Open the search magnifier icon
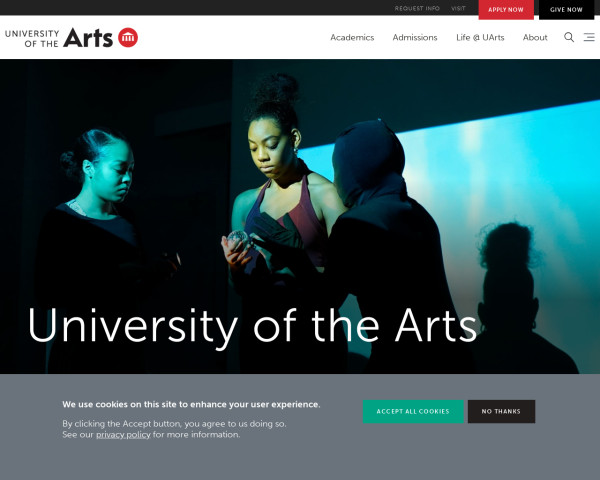Viewport: 600px width, 480px height. pos(569,37)
